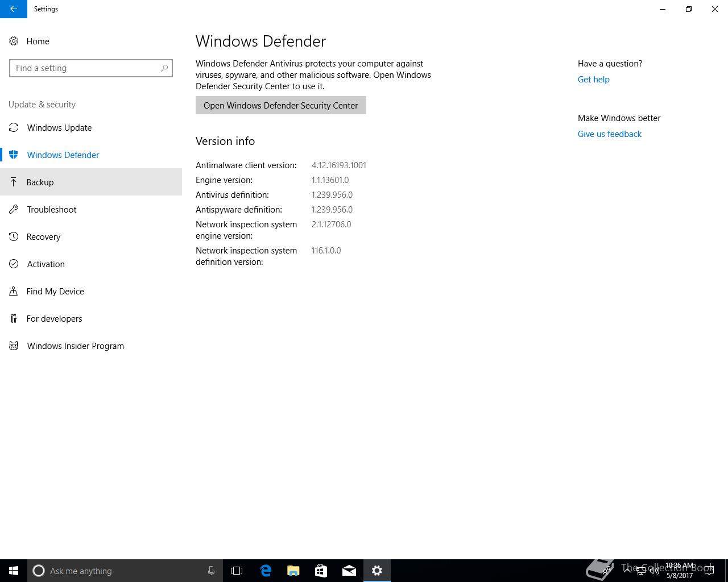Image resolution: width=728 pixels, height=582 pixels.
Task: Open the Store app from the taskbar
Action: click(321, 571)
